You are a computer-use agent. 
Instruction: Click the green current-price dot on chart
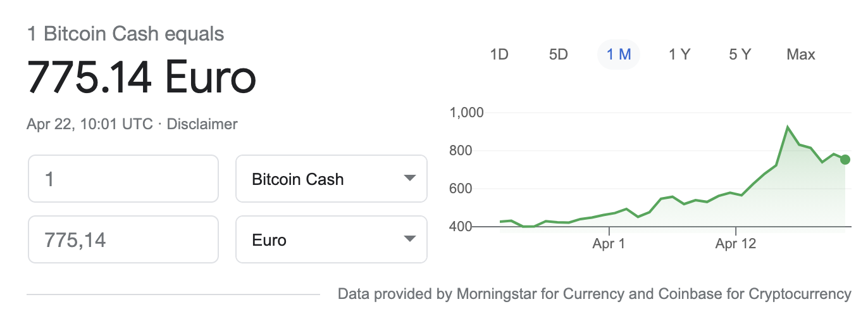coord(845,160)
